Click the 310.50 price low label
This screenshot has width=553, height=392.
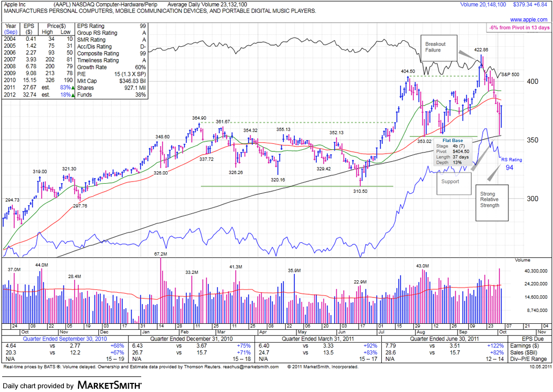coord(360,191)
